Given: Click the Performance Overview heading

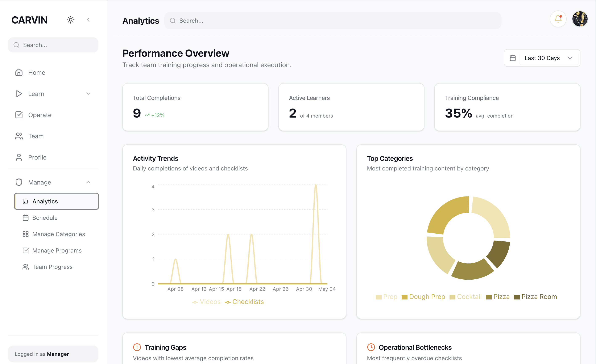Looking at the screenshot, I should tap(176, 53).
